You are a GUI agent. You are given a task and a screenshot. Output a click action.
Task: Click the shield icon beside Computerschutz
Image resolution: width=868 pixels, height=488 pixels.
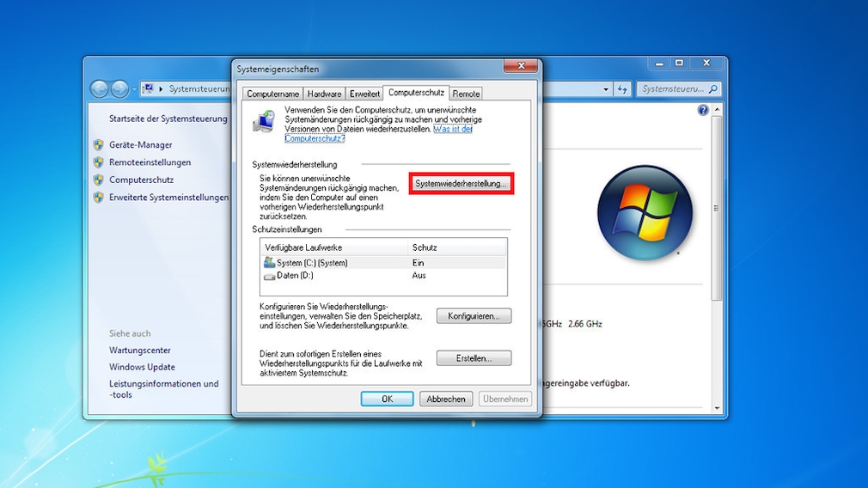tap(99, 180)
